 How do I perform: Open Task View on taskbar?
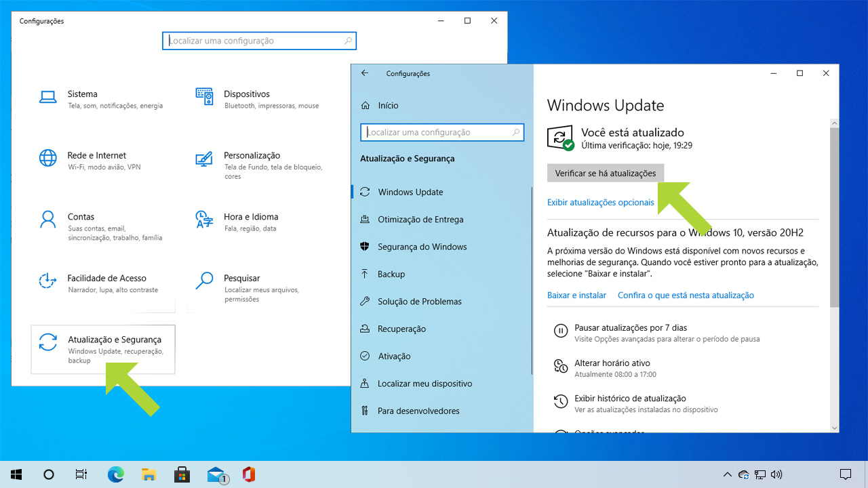[81, 474]
